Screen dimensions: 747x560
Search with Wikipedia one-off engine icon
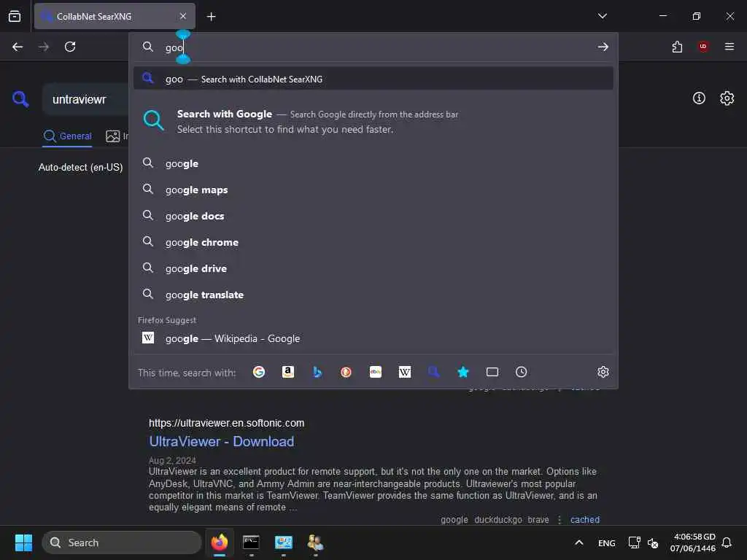point(404,372)
